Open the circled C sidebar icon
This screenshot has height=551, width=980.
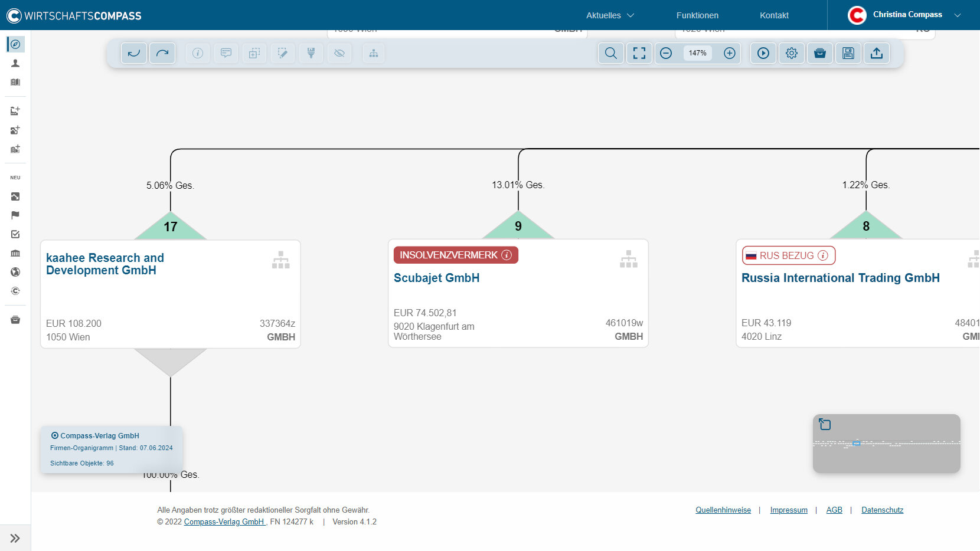[15, 291]
